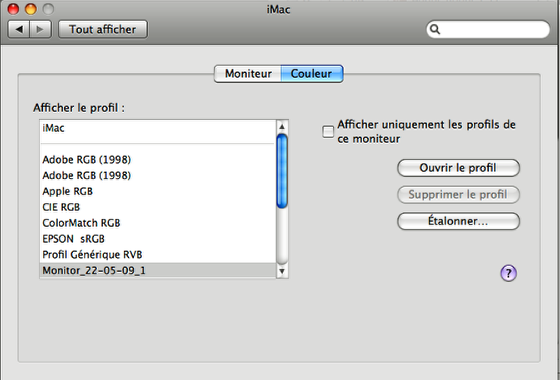Select the Apple RGB profile

tap(158, 191)
